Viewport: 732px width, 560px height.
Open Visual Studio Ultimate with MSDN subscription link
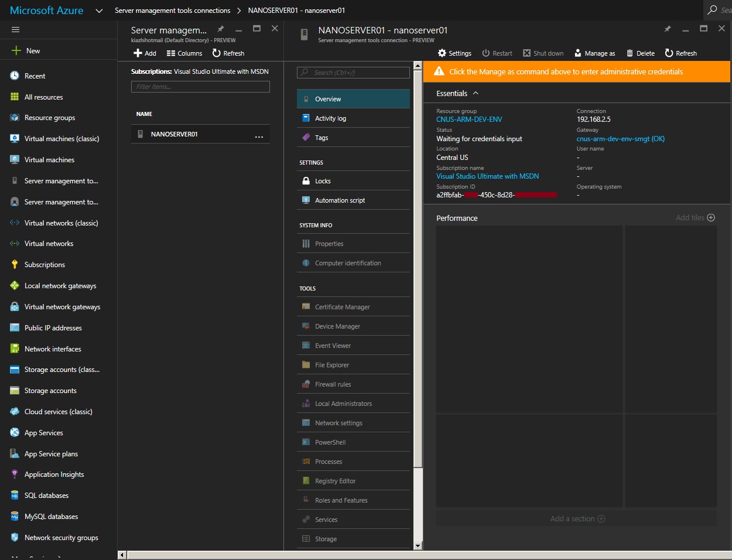pos(487,176)
